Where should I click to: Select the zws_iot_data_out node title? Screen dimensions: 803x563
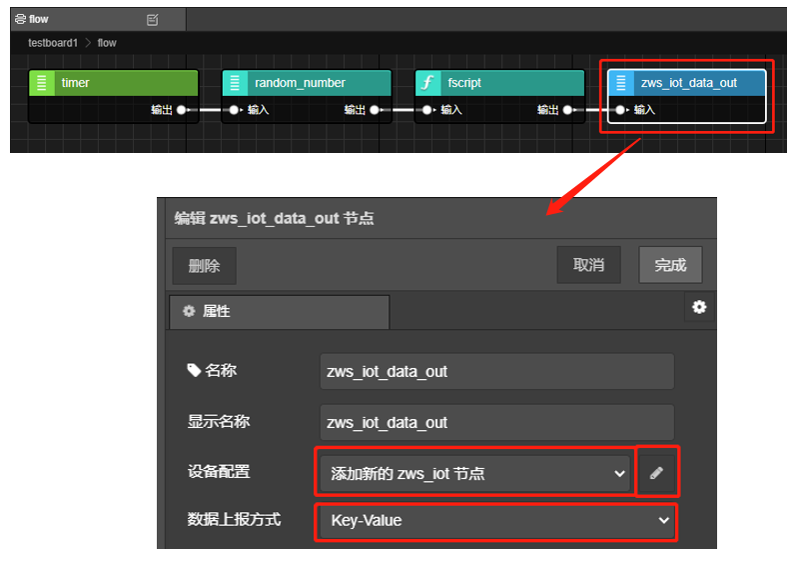[x=689, y=83]
